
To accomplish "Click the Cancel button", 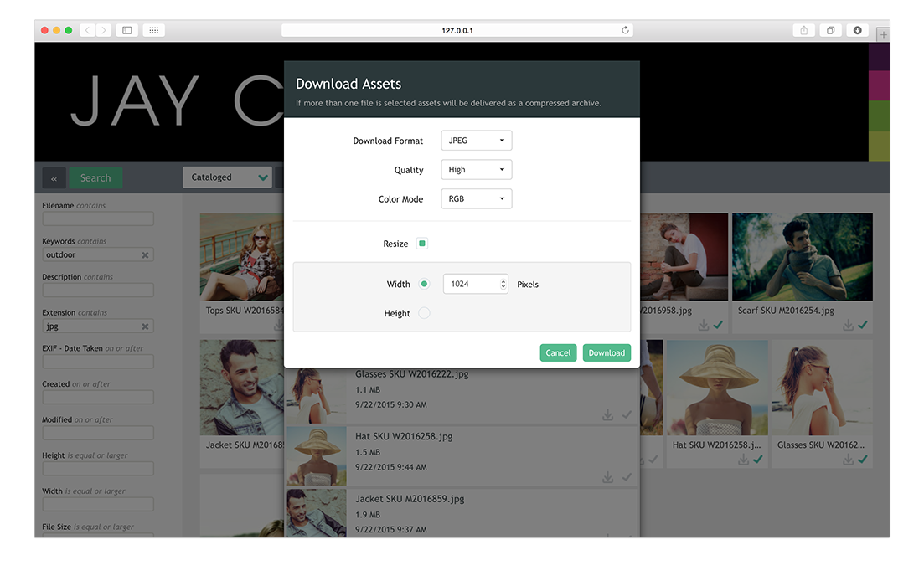I will [558, 352].
